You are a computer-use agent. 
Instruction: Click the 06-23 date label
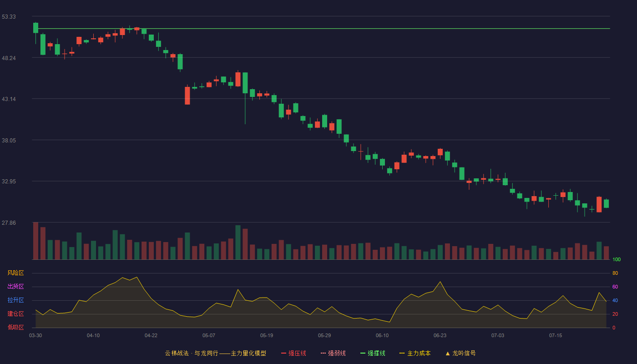pos(440,335)
